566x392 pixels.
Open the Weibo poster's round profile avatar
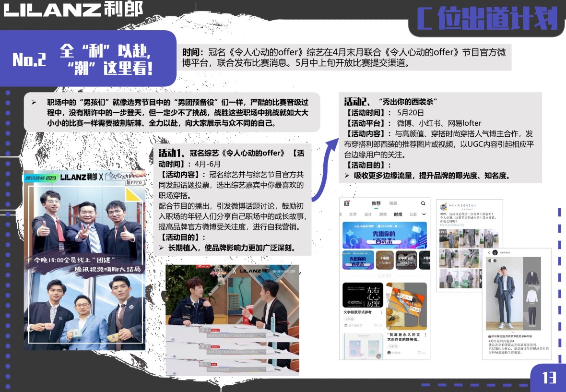pos(444,206)
